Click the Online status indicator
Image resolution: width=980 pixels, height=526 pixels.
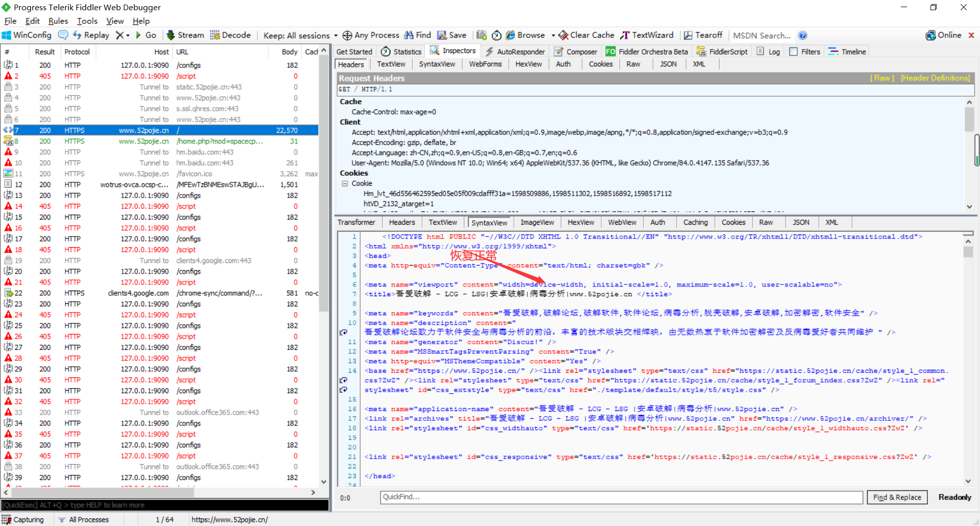tap(943, 35)
